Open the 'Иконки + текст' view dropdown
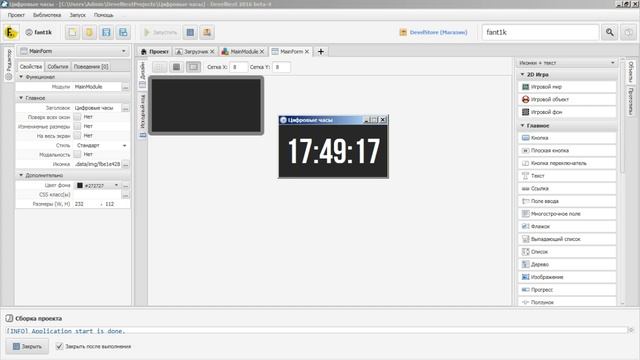The width and height of the screenshot is (640, 360). click(567, 63)
